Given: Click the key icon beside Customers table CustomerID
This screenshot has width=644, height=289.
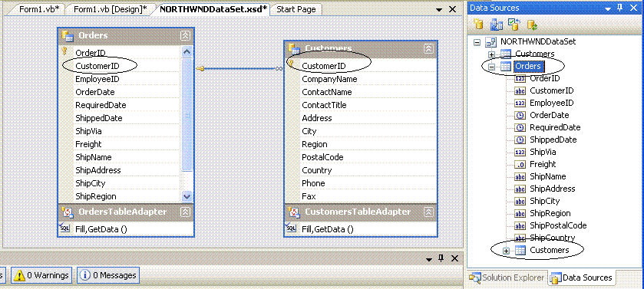Looking at the screenshot, I should click(x=290, y=64).
